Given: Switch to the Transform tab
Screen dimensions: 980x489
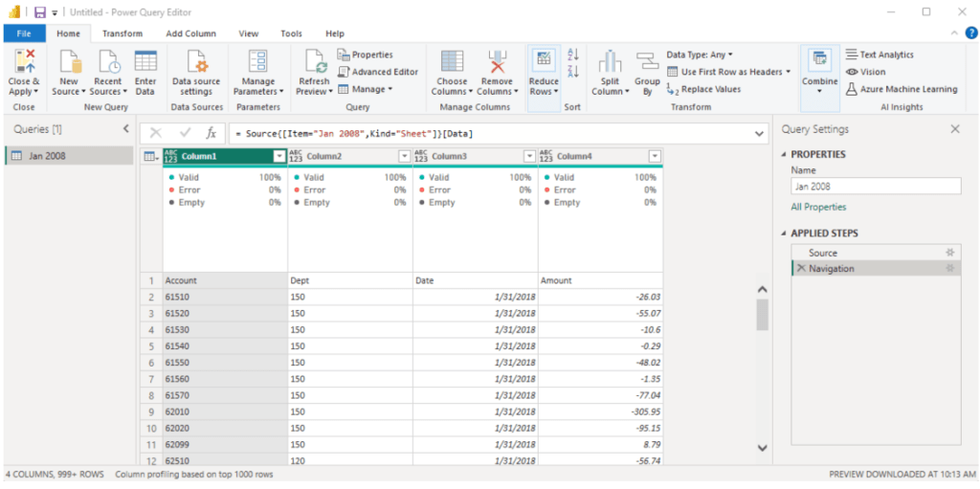Looking at the screenshot, I should pos(122,33).
